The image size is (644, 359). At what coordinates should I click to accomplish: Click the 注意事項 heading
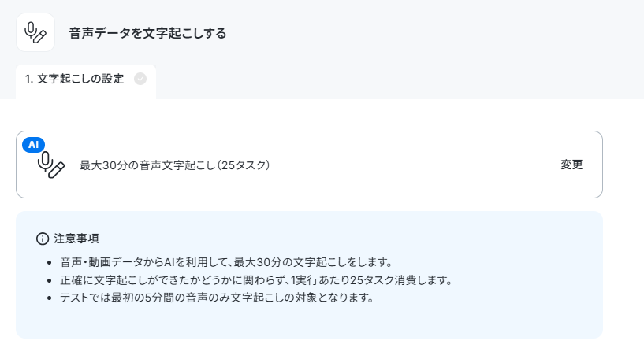(x=76, y=239)
